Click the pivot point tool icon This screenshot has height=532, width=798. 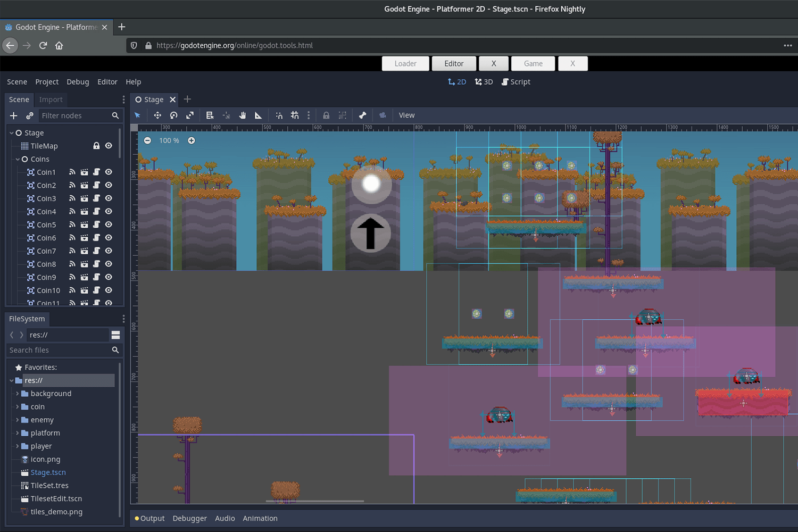click(226, 115)
